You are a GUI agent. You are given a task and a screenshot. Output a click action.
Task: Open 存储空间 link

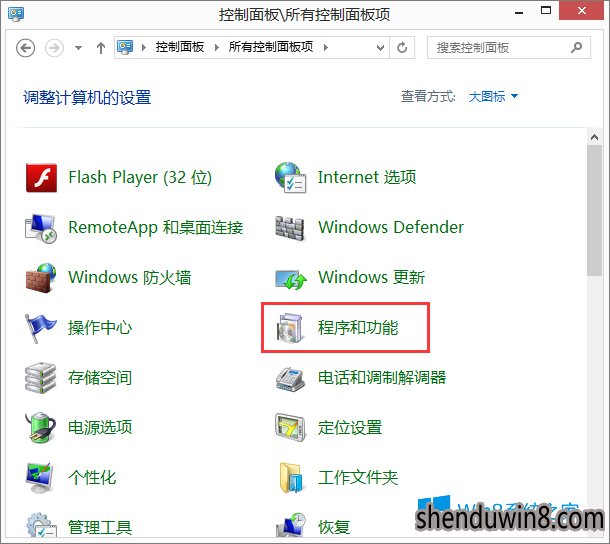[100, 377]
